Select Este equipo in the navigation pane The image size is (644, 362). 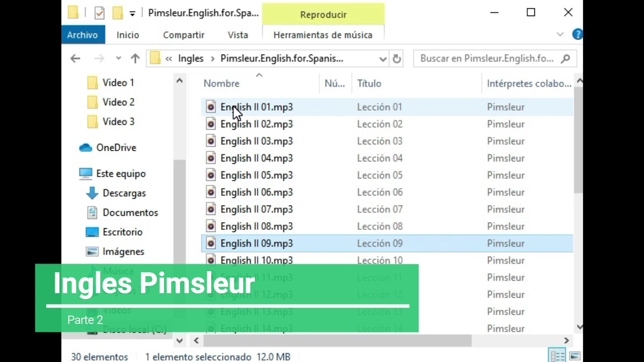point(121,173)
